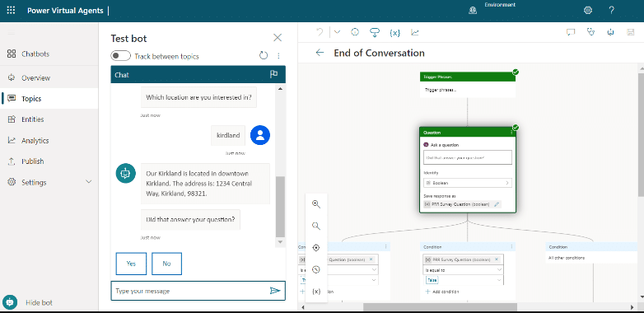The width and height of the screenshot is (644, 313).
Task: Send the typed message arrow icon
Action: point(275,291)
